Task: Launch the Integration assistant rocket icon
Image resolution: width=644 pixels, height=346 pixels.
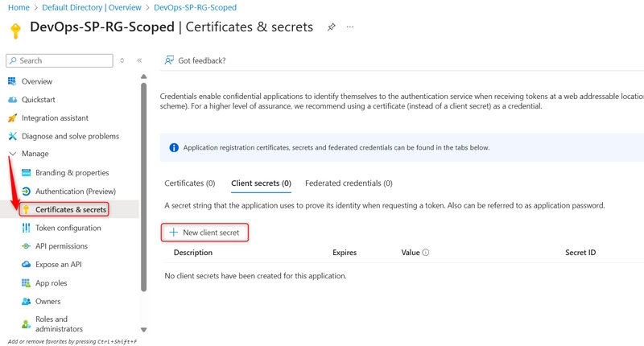Action: pyautogui.click(x=12, y=117)
